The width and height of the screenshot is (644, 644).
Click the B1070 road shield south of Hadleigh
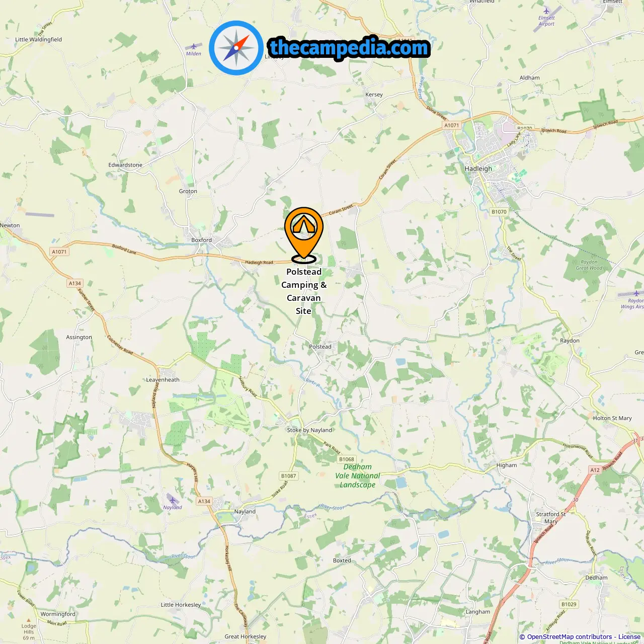(499, 212)
